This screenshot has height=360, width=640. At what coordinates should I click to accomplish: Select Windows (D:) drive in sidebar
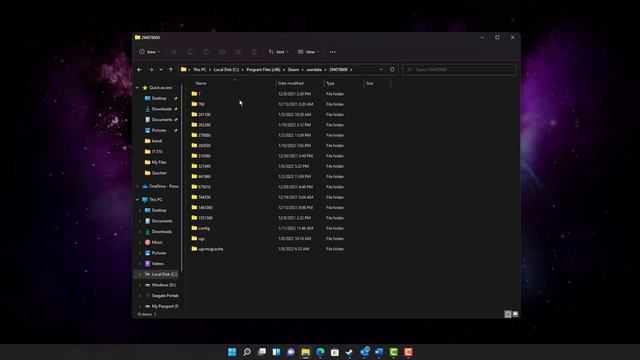[163, 285]
